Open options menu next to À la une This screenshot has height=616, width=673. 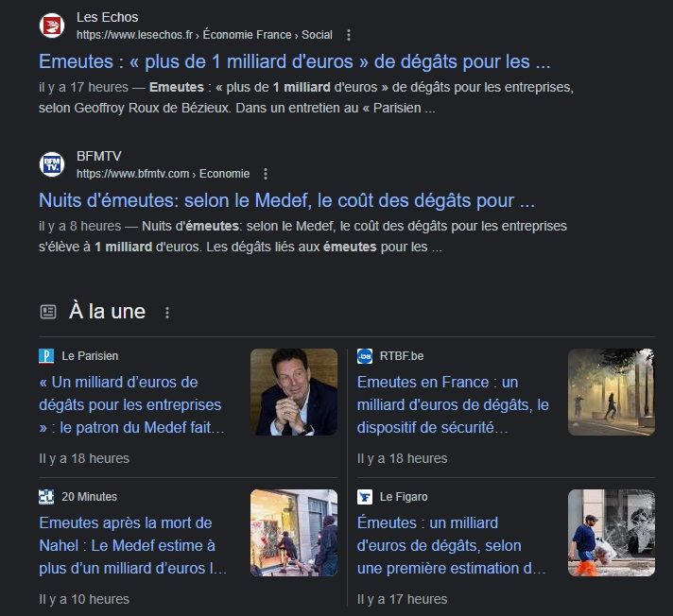click(x=167, y=313)
